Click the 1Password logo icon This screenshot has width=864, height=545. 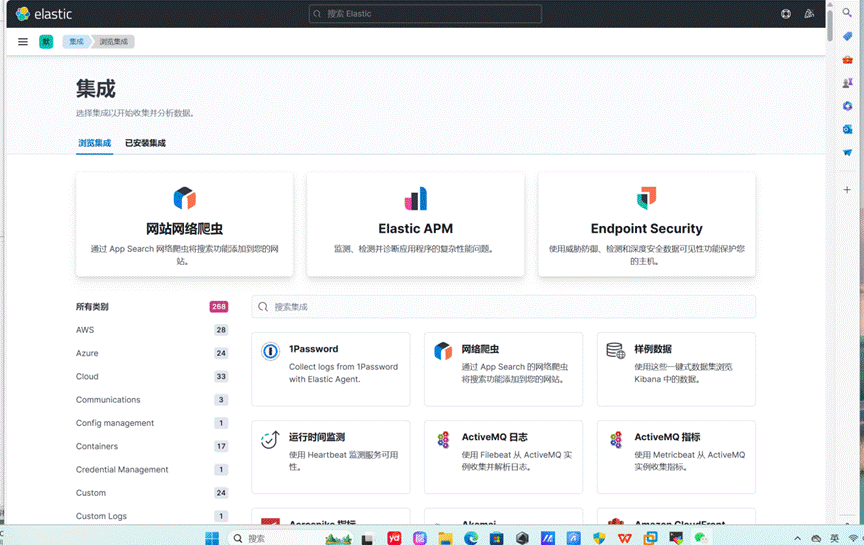coord(270,350)
